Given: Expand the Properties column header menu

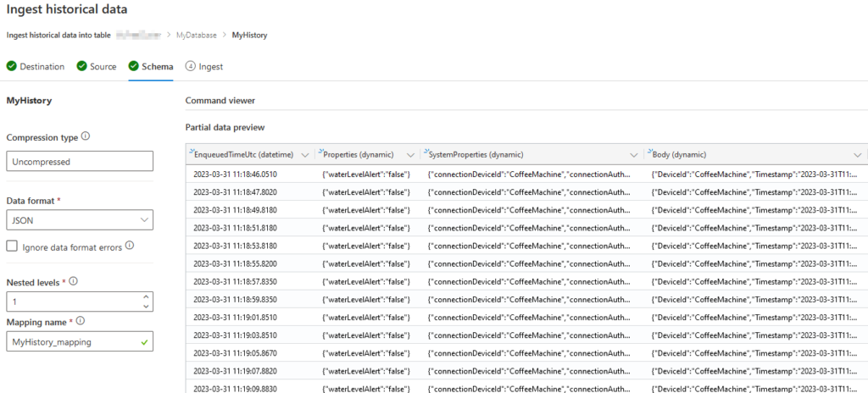Looking at the screenshot, I should pos(409,155).
